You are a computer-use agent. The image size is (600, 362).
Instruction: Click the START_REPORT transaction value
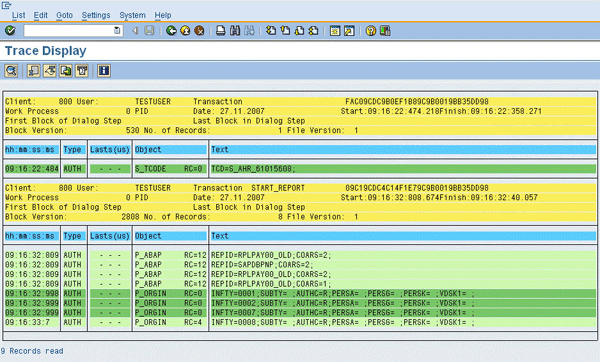pyautogui.click(x=278, y=188)
